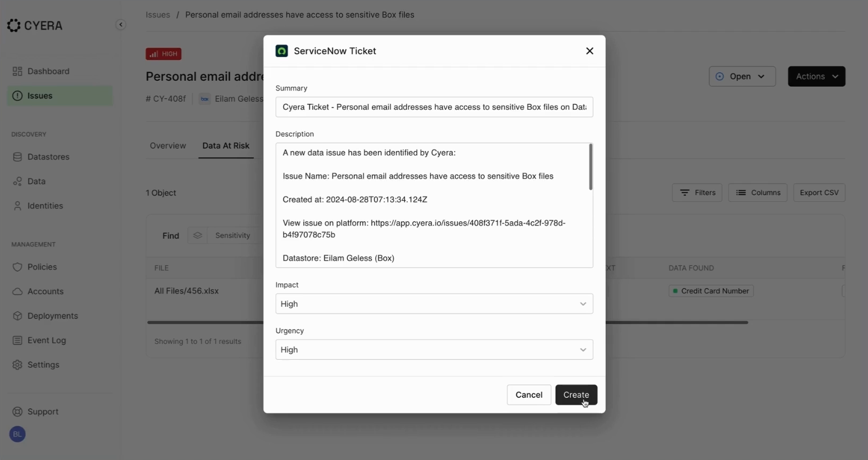Click the Credit Card Number tag
Viewport: 868px width, 460px height.
pos(711,291)
